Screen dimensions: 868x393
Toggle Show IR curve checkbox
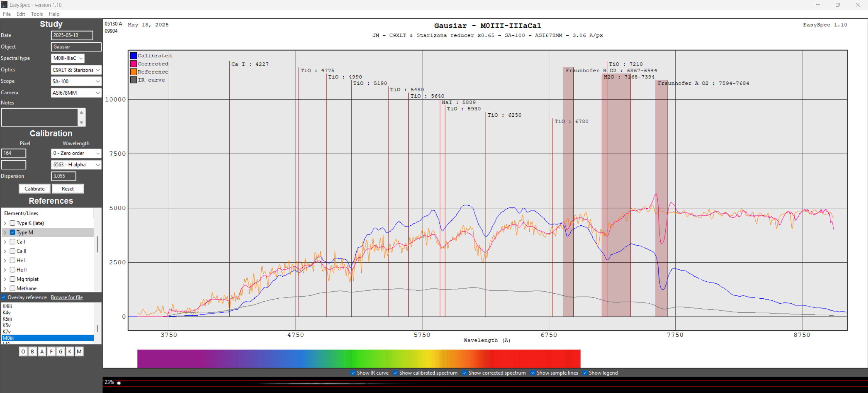[x=353, y=373]
